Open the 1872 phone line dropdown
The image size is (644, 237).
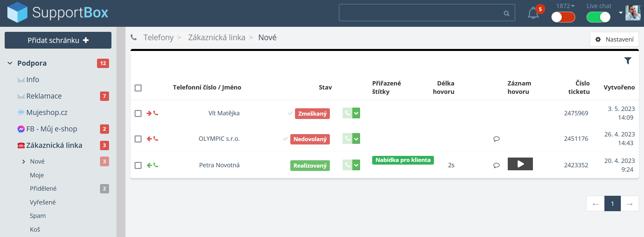(565, 6)
